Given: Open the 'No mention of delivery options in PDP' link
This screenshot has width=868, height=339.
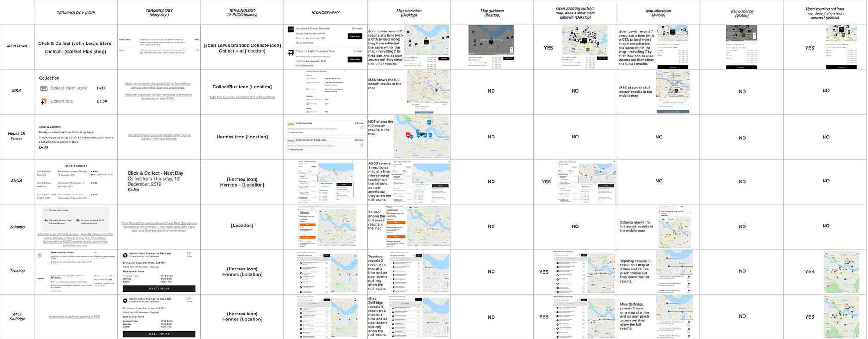Looking at the screenshot, I should (74, 317).
